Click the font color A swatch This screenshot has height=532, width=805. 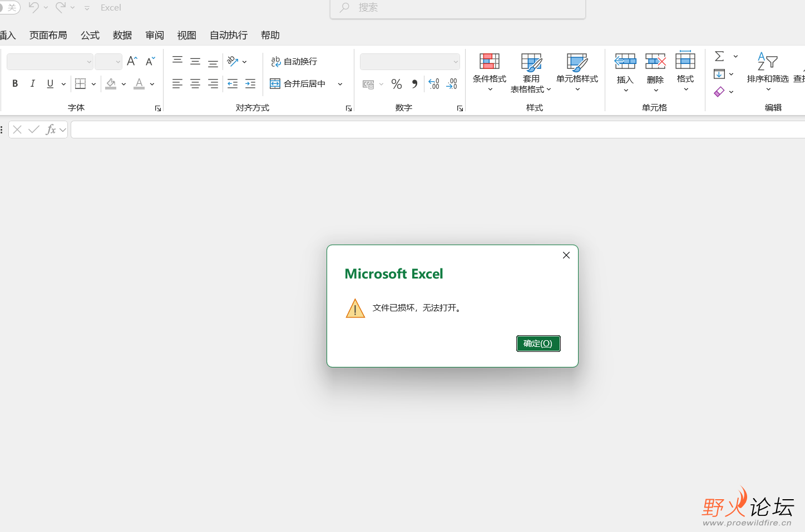(139, 84)
